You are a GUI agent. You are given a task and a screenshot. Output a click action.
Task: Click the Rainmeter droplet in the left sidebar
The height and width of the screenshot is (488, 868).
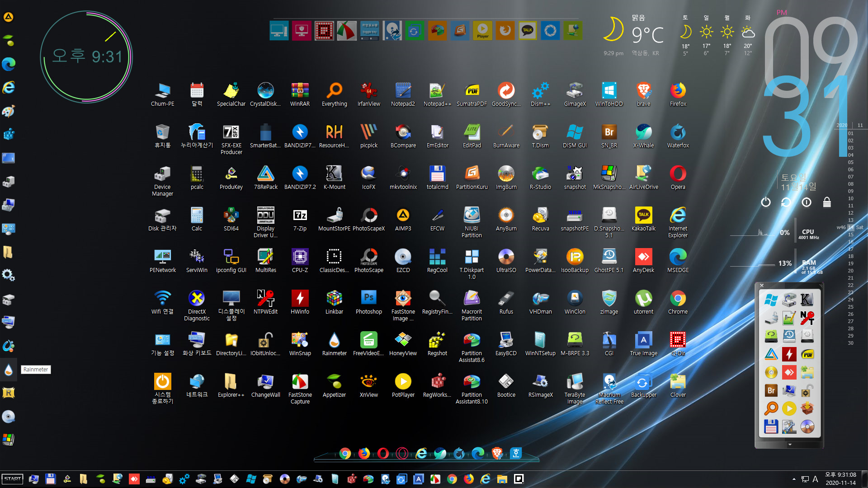point(9,370)
